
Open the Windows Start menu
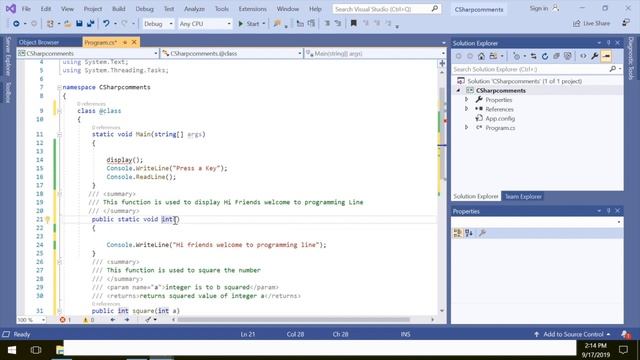pyautogui.click(x=12, y=350)
